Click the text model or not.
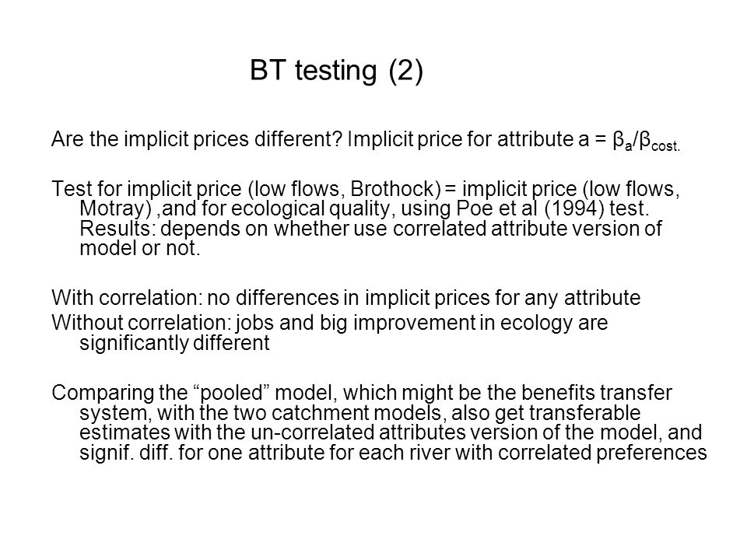This screenshot has height=560, width=747. point(139,248)
